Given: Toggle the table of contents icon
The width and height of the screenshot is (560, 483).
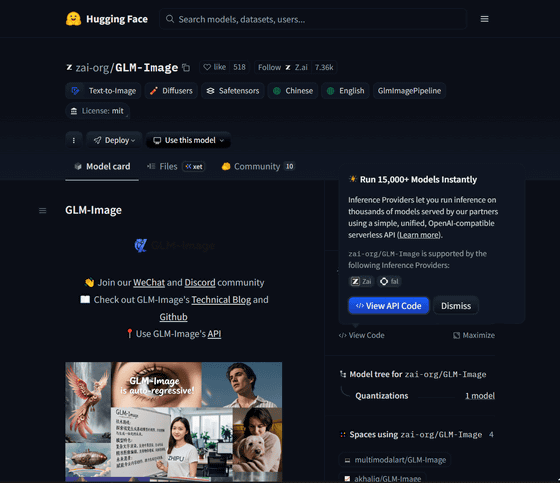Looking at the screenshot, I should pos(42,210).
